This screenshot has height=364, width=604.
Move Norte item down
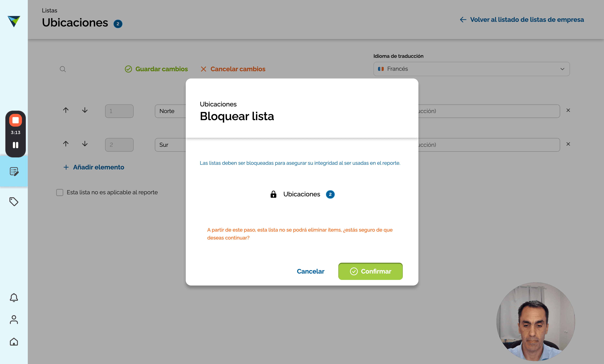coord(85,110)
